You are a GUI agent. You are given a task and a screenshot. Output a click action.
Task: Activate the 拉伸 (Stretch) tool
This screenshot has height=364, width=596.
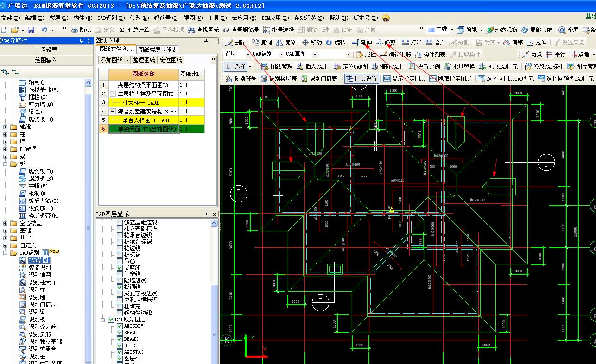pyautogui.click(x=537, y=42)
